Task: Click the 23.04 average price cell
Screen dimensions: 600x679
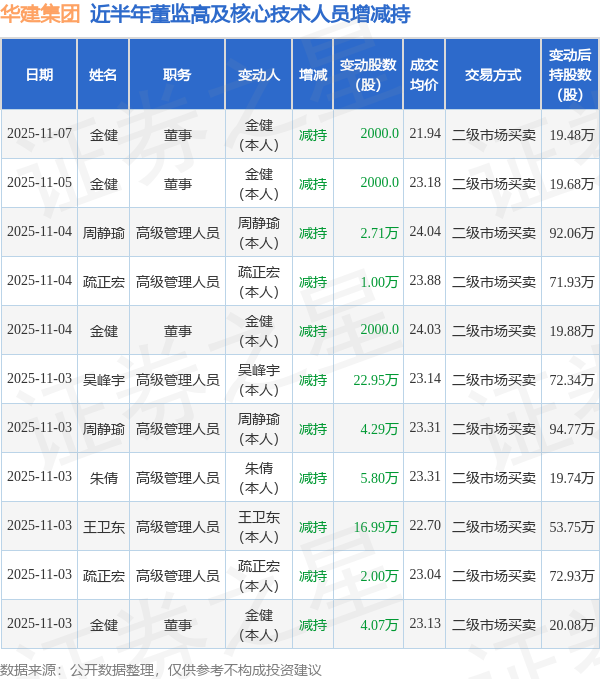Action: click(x=425, y=574)
